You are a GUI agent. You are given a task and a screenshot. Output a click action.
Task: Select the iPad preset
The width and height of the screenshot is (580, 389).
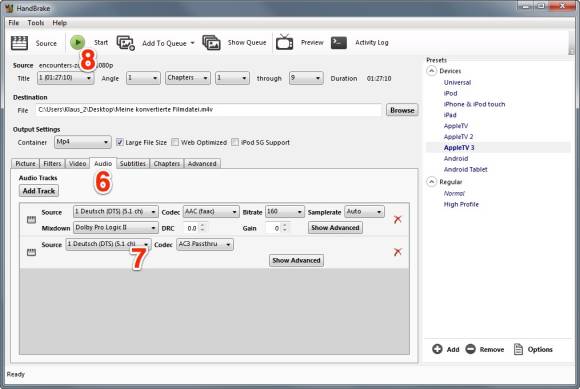click(450, 115)
